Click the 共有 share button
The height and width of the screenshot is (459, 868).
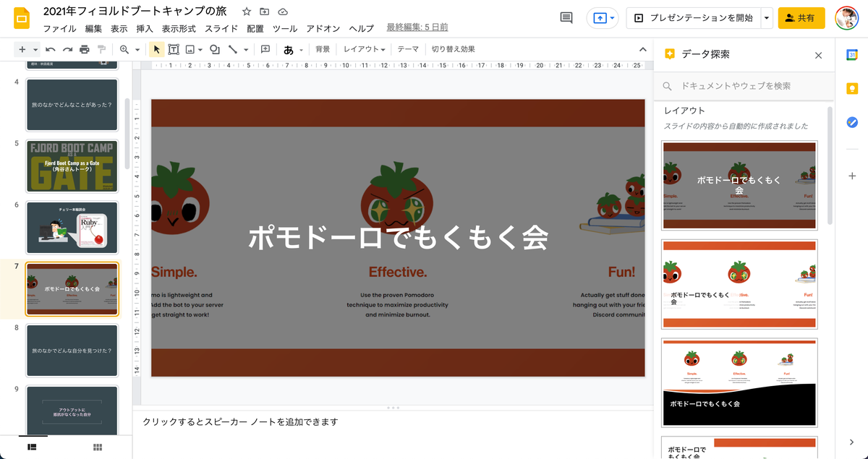point(801,18)
